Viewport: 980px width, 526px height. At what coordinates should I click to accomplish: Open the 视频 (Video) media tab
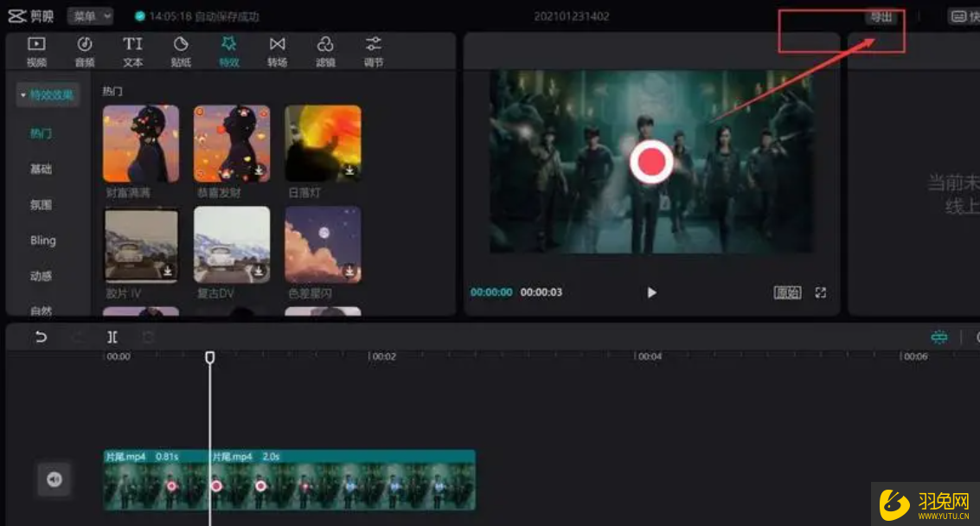point(36,51)
